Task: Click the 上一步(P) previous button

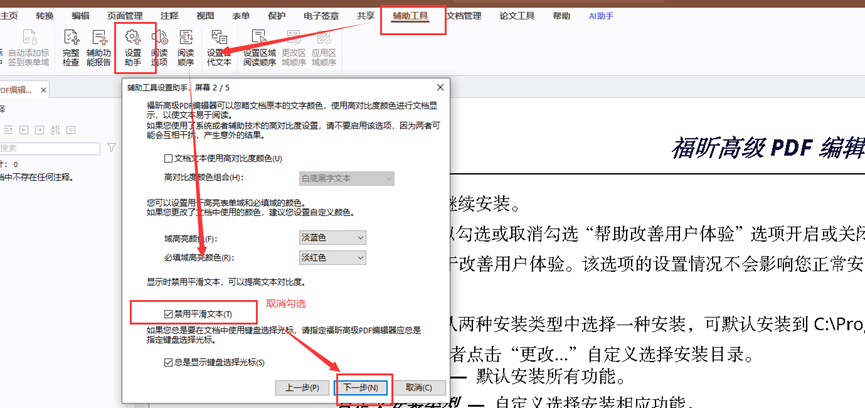Action: tap(301, 387)
